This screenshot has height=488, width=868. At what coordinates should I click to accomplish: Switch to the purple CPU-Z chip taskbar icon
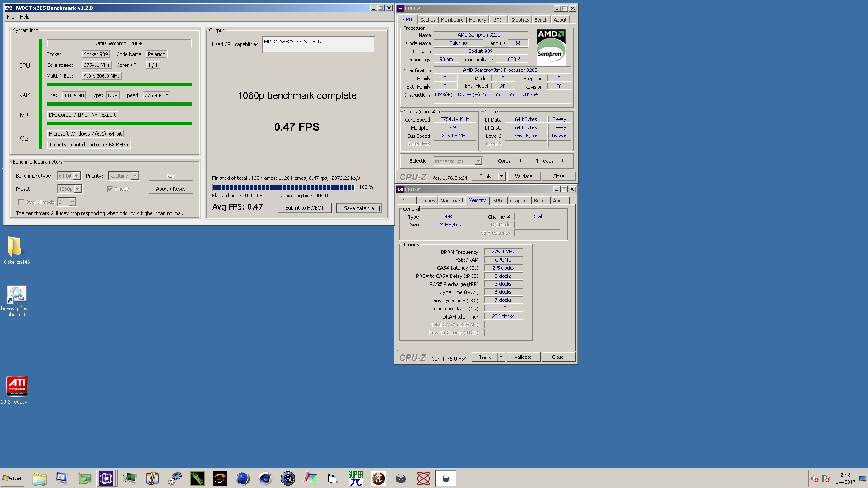[x=107, y=479]
